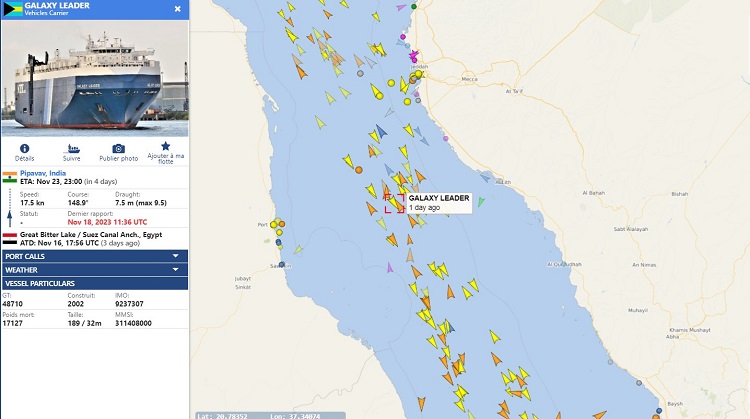Open the Pipavav, India destination link

coord(43,173)
